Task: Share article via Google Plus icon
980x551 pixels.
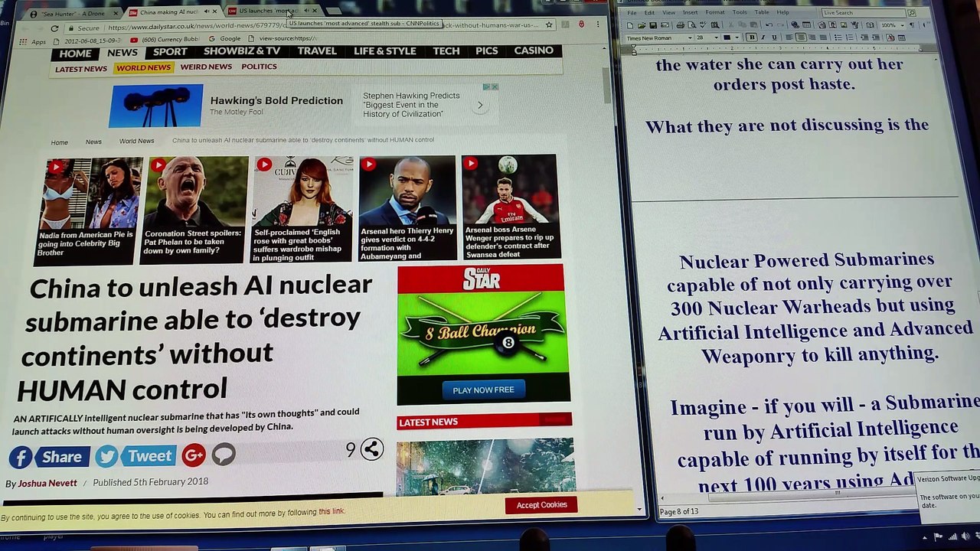Action: pos(194,455)
